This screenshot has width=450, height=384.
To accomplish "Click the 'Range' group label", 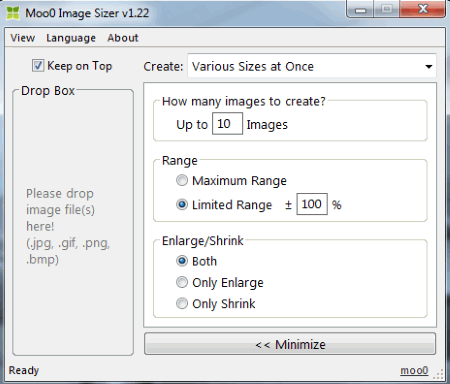I will (x=180, y=161).
